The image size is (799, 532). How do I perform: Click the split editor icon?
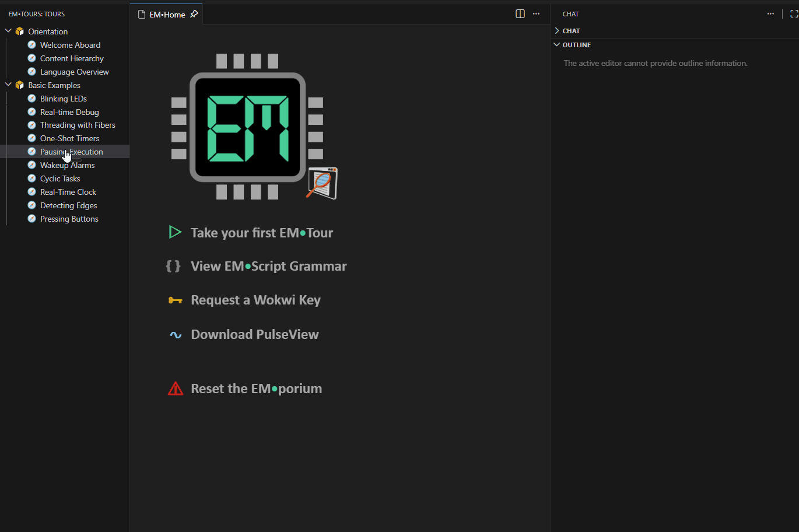(520, 14)
